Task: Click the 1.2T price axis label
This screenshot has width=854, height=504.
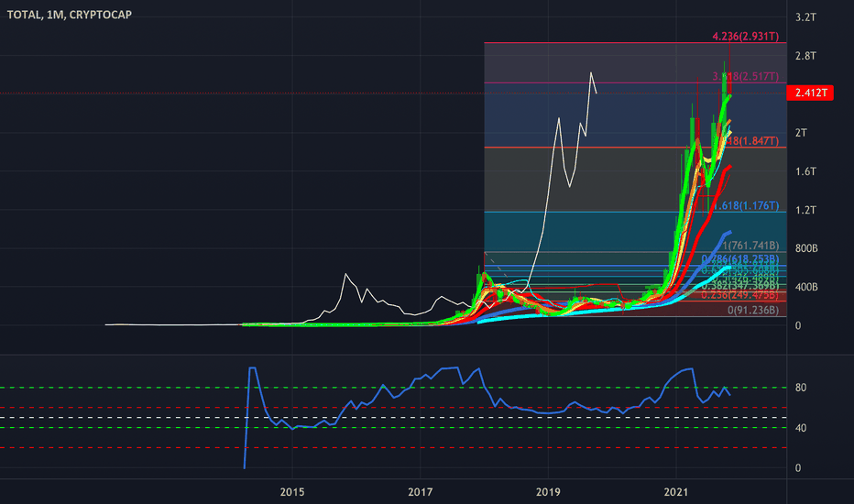Action: coord(805,211)
